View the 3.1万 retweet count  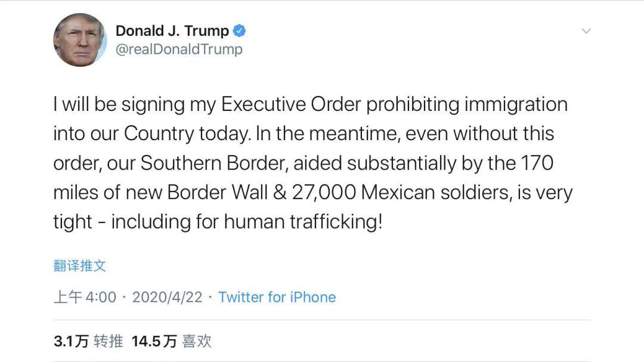point(71,341)
